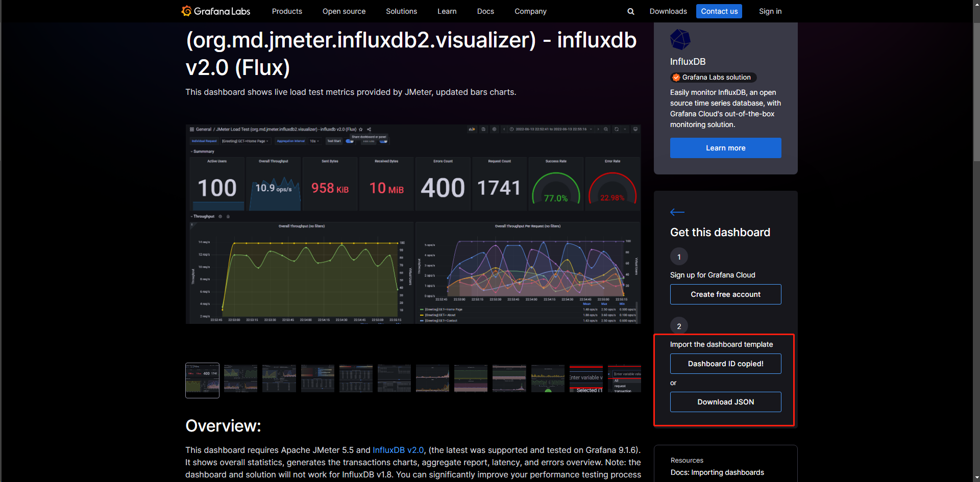The image size is (980, 482).
Task: Select the thumbnail reading 'Selected (1'
Action: pyautogui.click(x=586, y=378)
